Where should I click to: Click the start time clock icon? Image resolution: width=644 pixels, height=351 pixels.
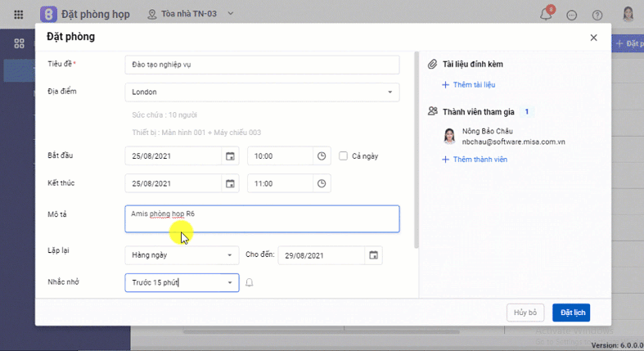pos(322,156)
